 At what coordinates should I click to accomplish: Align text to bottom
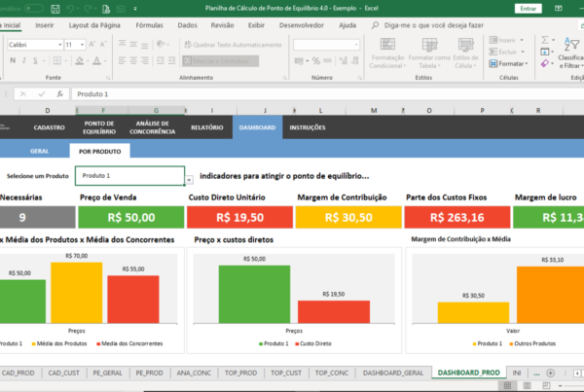click(145, 45)
